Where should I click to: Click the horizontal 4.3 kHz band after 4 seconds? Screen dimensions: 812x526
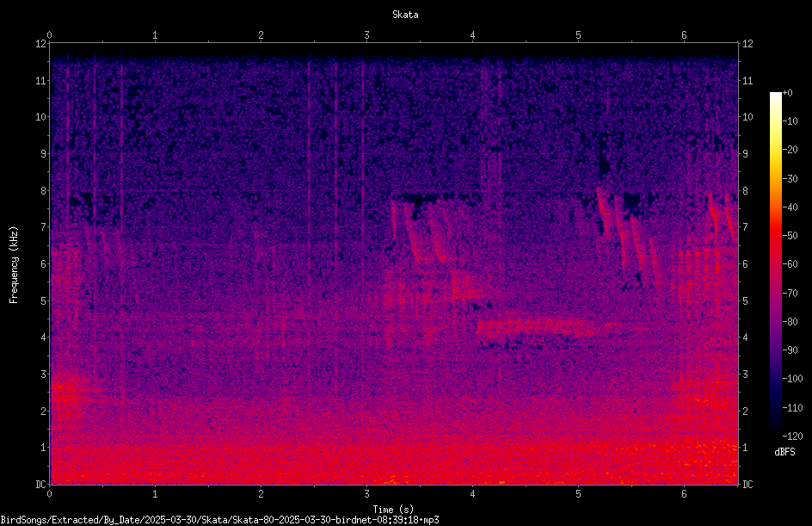(536, 327)
